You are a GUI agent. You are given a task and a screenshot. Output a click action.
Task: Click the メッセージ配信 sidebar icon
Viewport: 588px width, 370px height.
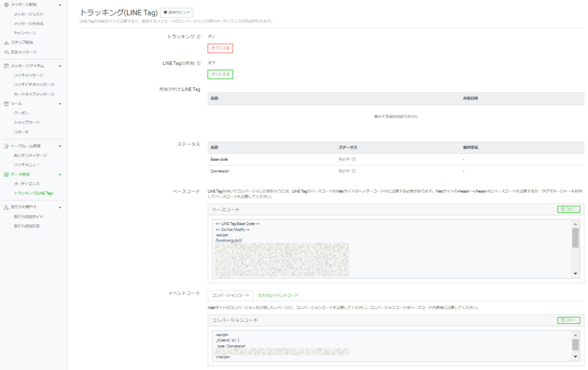point(6,5)
